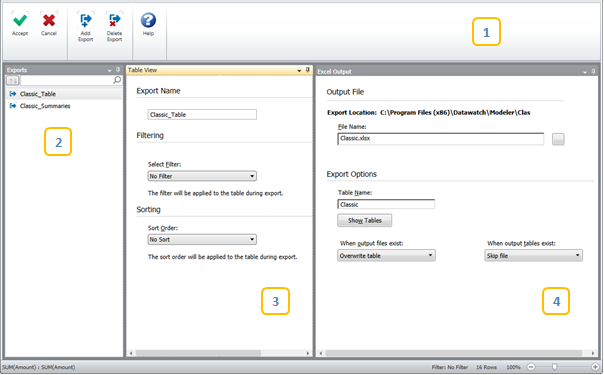604x375 pixels.
Task: Select Classic_Summaries in the Exports list
Action: [x=45, y=106]
